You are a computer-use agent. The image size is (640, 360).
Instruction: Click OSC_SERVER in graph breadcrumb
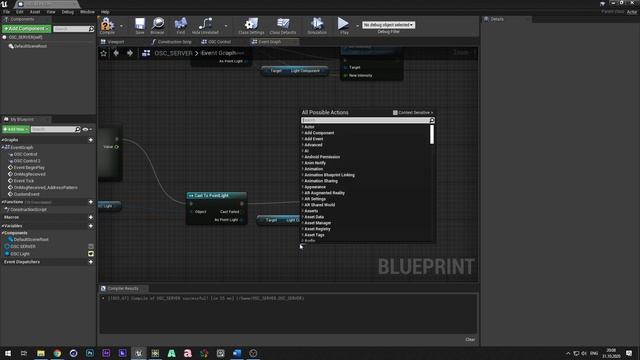pyautogui.click(x=173, y=53)
